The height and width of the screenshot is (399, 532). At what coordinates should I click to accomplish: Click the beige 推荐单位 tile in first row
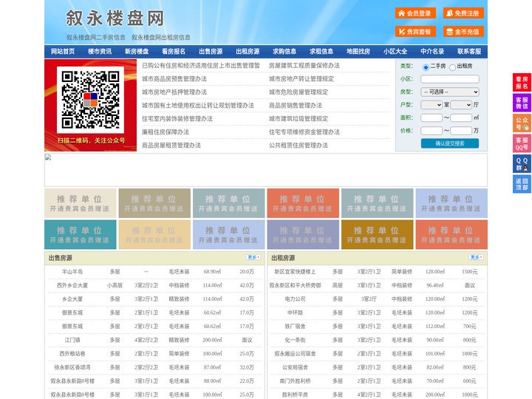click(x=81, y=203)
